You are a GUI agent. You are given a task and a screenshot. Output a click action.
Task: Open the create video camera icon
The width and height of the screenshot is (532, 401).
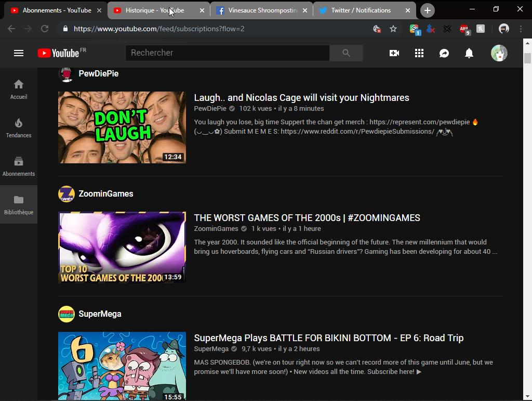click(394, 53)
